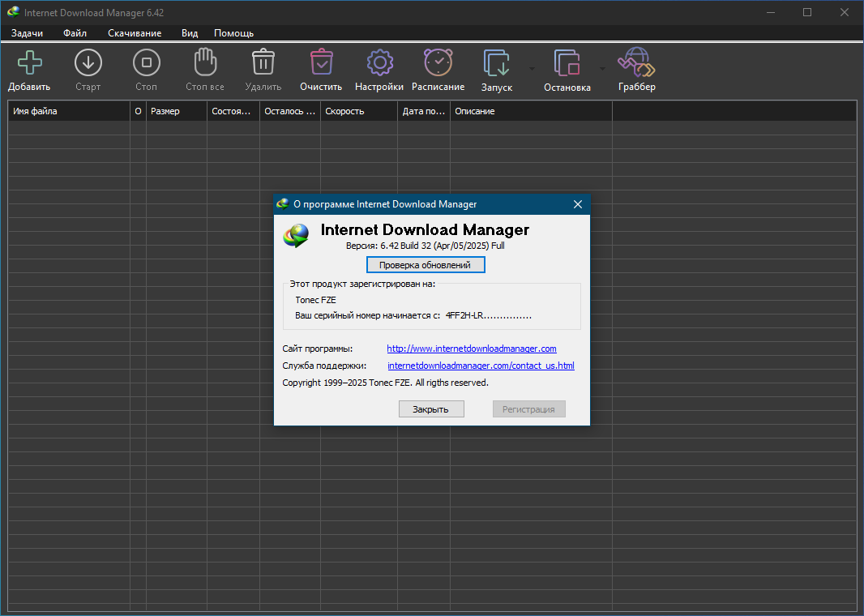Click the Стоп все hand icon
Image resolution: width=864 pixels, height=616 pixels.
(205, 62)
